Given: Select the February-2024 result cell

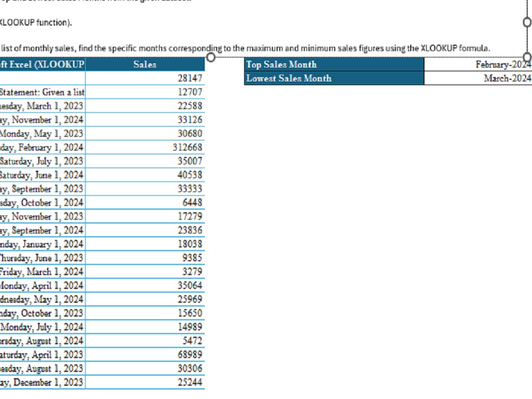Looking at the screenshot, I should (478, 64).
